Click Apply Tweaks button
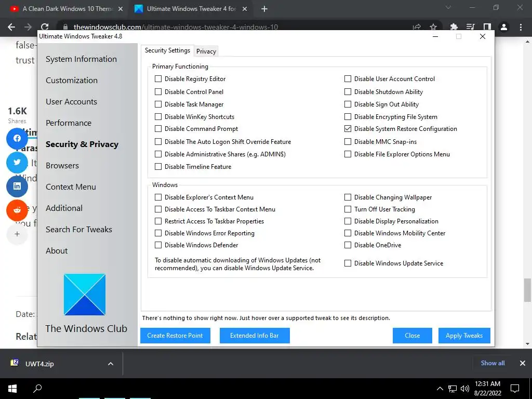 pos(464,336)
